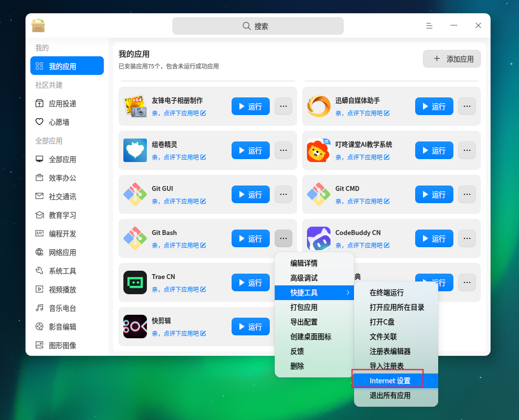
Task: Run Git Bash
Action: coord(251,238)
